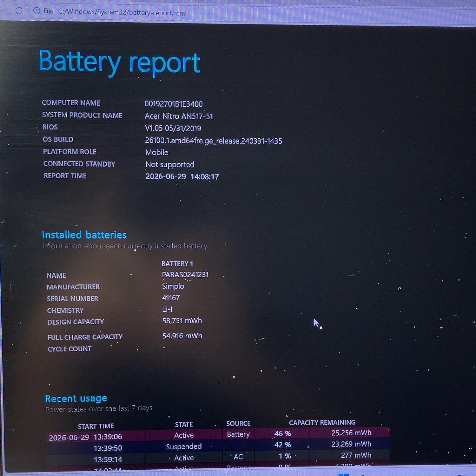Select BIOS value V1.05 05/31/2019

(x=173, y=128)
